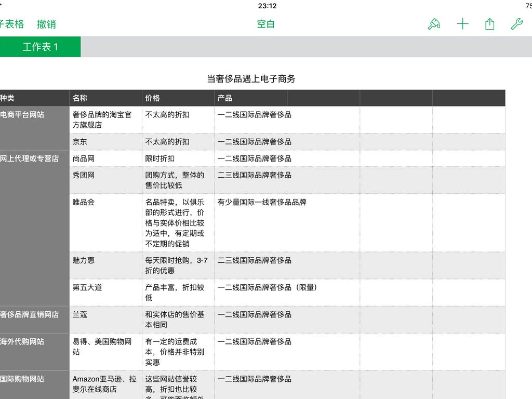
Task: Tap the plus Insert icon
Action: click(462, 24)
